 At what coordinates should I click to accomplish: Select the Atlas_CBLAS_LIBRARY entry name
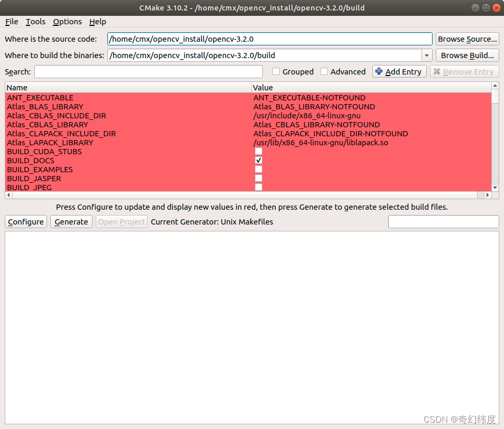(x=48, y=125)
